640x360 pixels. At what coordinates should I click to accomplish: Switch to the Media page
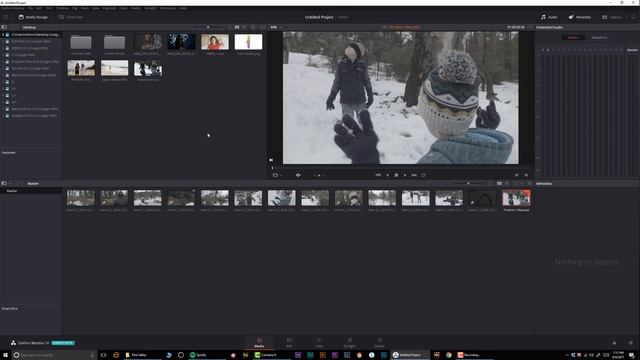259,342
